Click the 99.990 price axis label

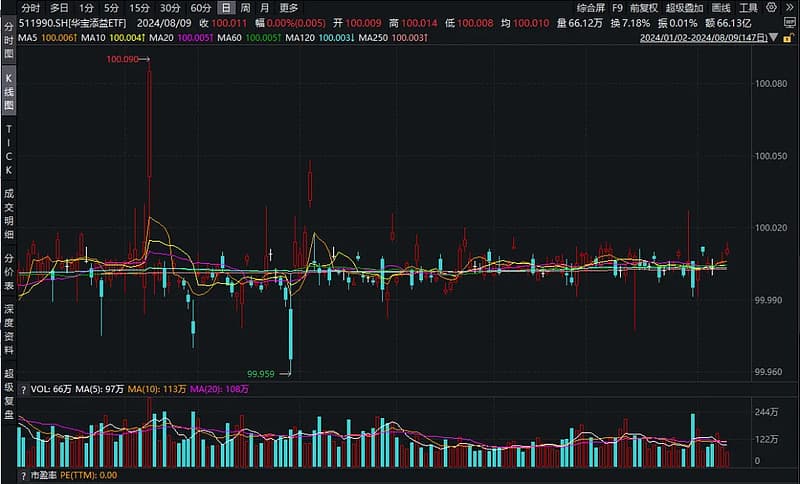(x=768, y=300)
